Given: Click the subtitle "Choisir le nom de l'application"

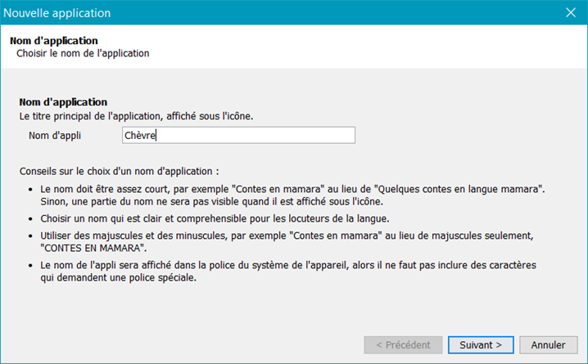Looking at the screenshot, I should point(83,53).
